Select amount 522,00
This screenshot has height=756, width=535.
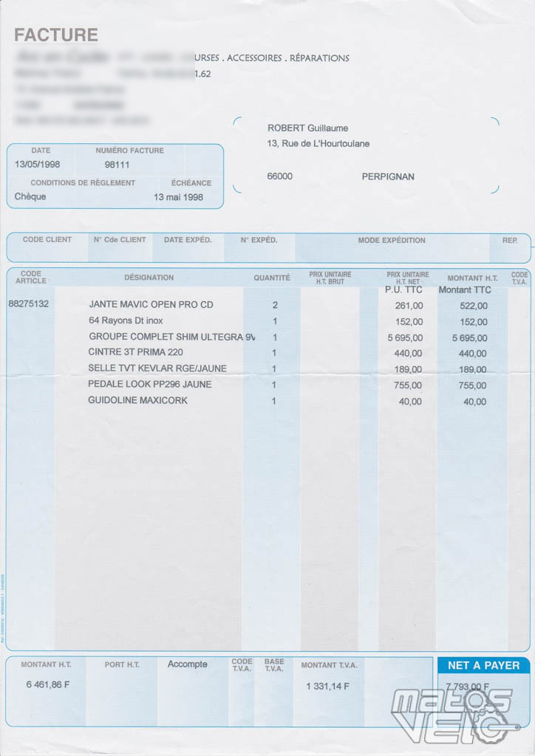pyautogui.click(x=473, y=306)
